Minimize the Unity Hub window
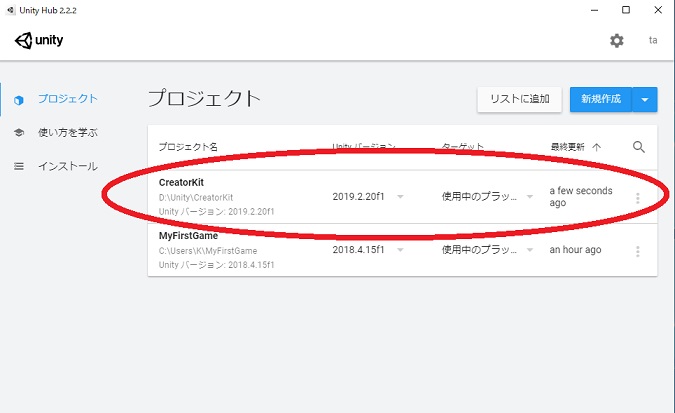675x413 pixels. (594, 10)
